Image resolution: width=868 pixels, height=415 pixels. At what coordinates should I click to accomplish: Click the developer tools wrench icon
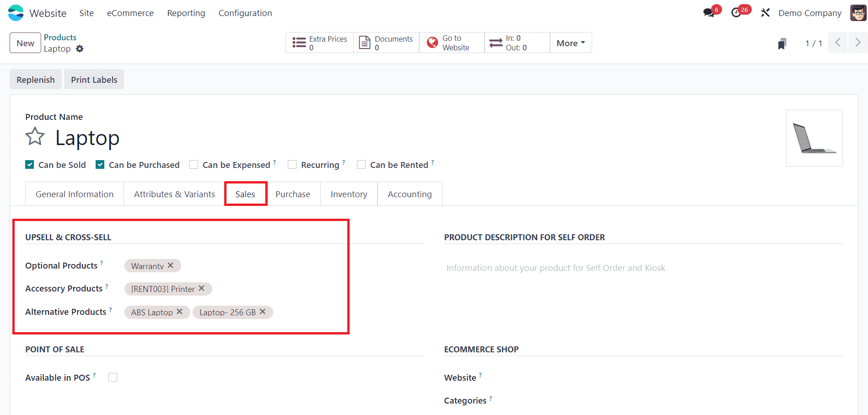pos(765,13)
